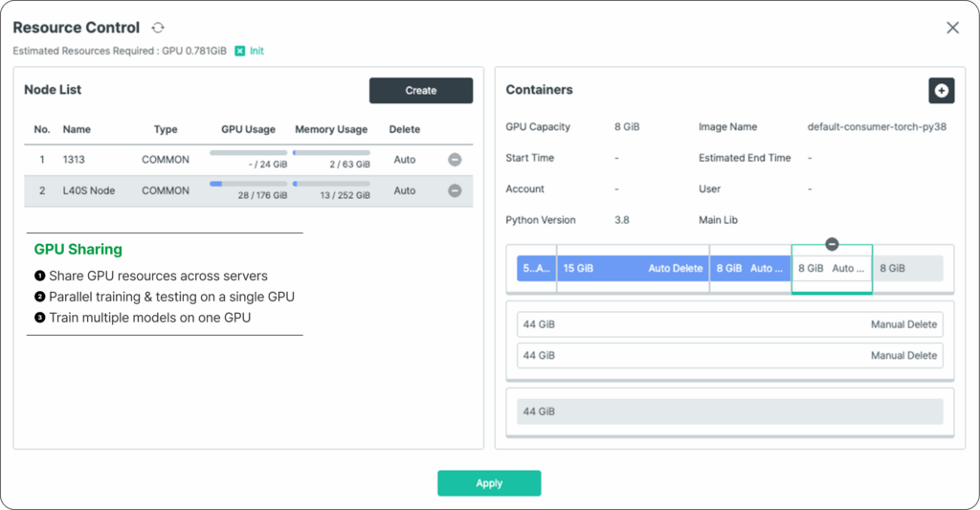Select the highlighted 8 GiB Auto container
Viewport: 980px width, 510px height.
click(x=831, y=269)
